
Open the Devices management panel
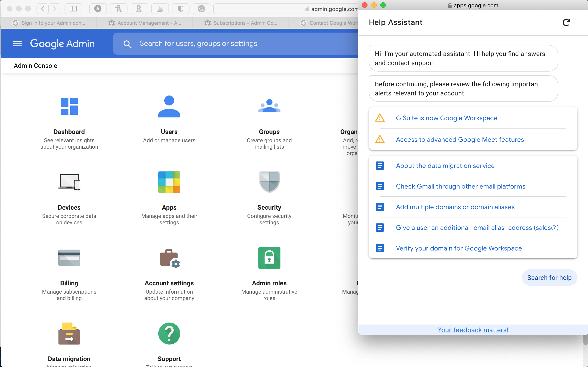[69, 197]
